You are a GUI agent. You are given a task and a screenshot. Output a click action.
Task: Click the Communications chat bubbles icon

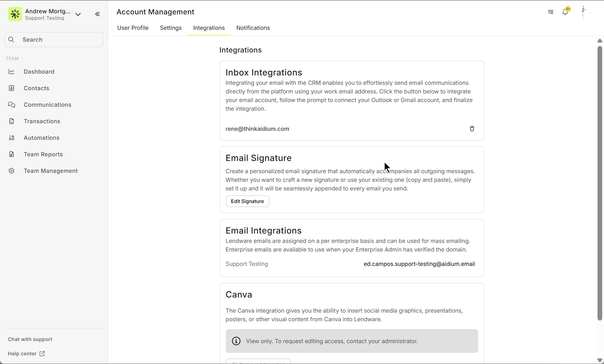(12, 105)
